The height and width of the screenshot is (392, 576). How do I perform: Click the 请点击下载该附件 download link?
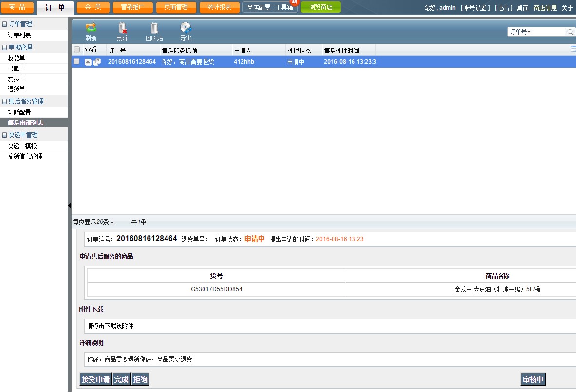pyautogui.click(x=110, y=326)
